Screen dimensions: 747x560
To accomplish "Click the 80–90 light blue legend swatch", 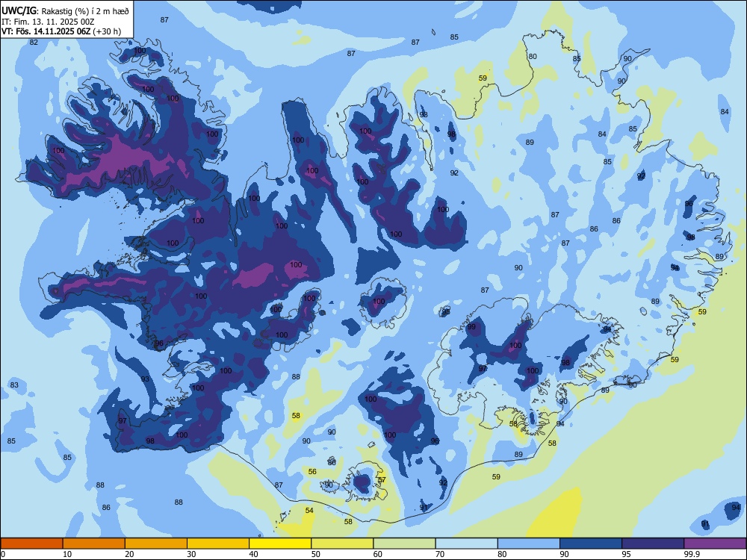I will (529, 544).
